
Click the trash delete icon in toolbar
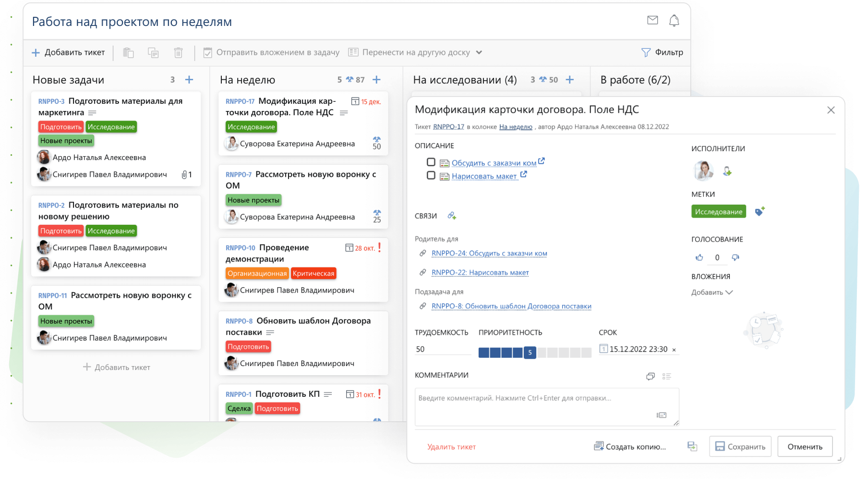pos(178,53)
